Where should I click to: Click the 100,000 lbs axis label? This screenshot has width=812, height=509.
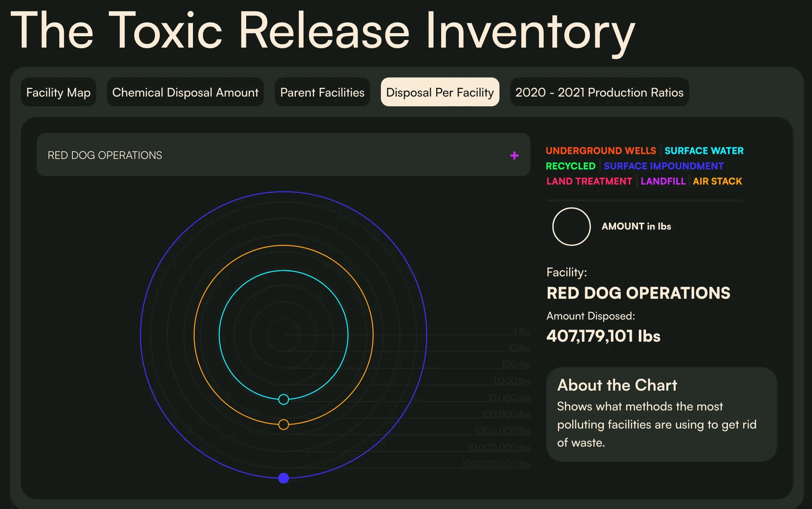[506, 414]
